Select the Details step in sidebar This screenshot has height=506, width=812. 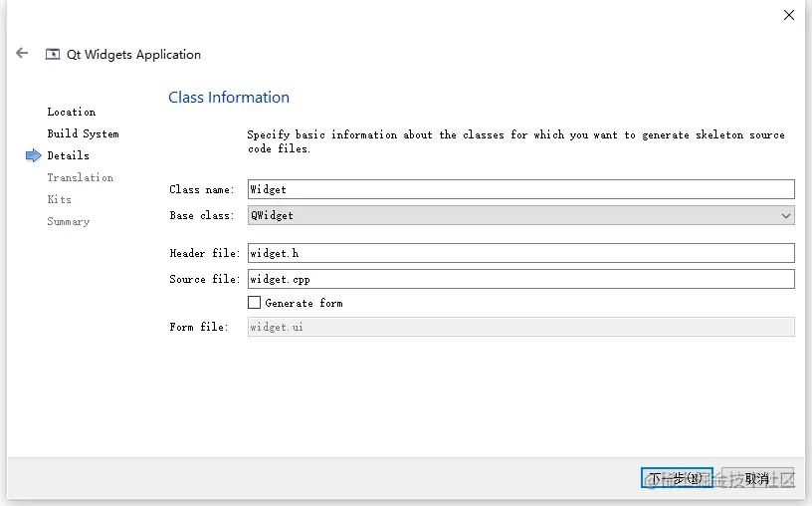pos(69,155)
